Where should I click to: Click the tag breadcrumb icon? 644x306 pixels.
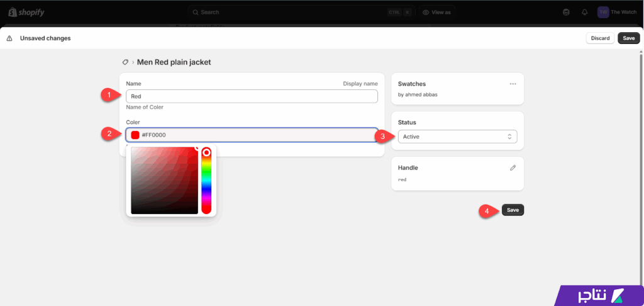125,62
